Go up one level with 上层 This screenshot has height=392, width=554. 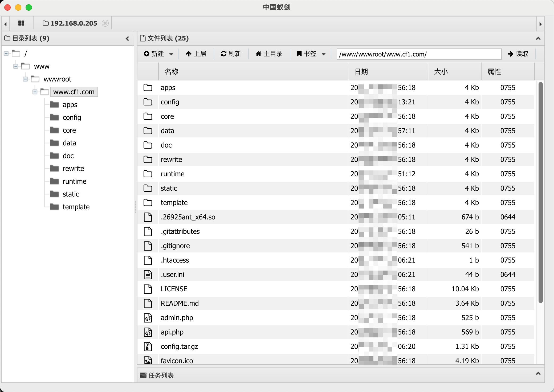pos(196,54)
